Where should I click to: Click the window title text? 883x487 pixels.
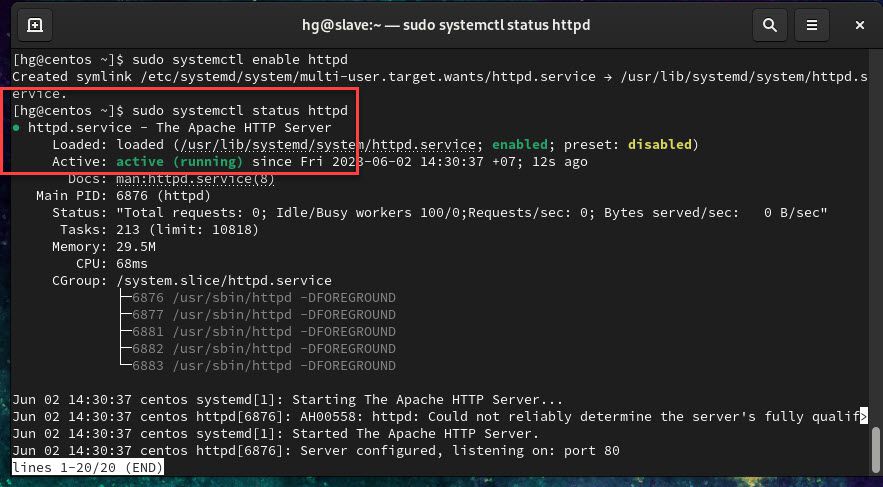(x=446, y=25)
